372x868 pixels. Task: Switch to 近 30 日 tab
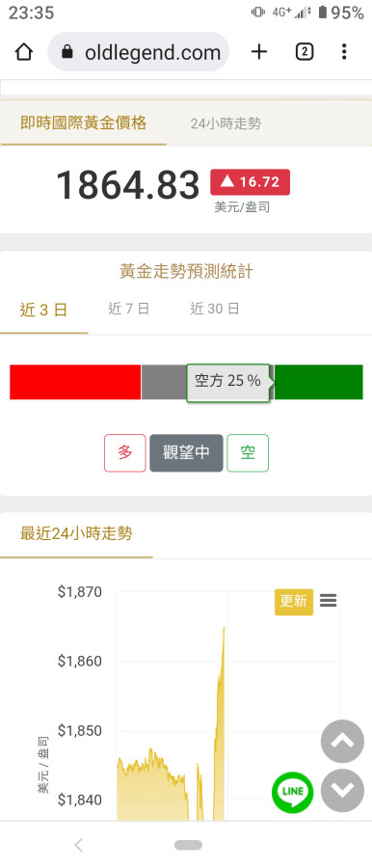tap(215, 309)
